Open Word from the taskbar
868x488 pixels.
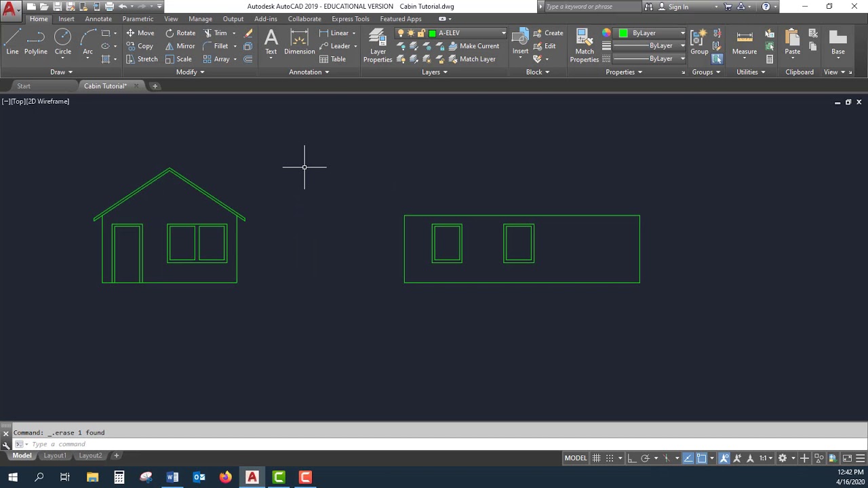pyautogui.click(x=172, y=477)
